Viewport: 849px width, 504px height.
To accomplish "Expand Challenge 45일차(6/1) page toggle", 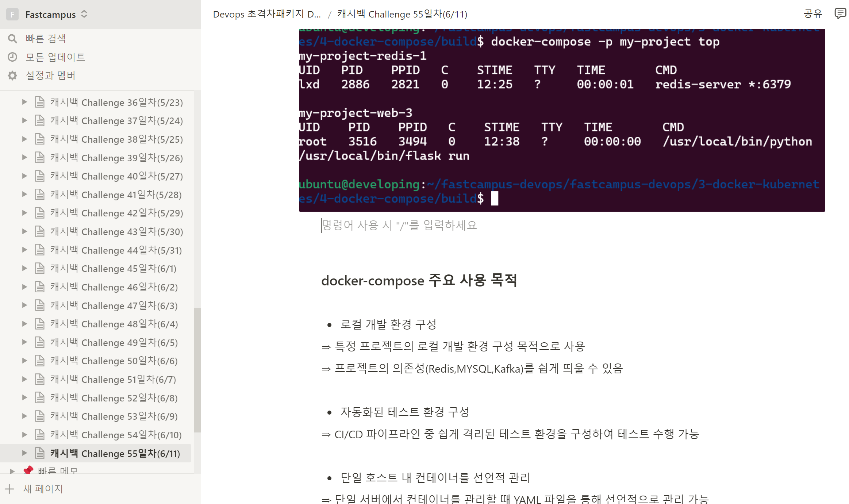I will (24, 268).
